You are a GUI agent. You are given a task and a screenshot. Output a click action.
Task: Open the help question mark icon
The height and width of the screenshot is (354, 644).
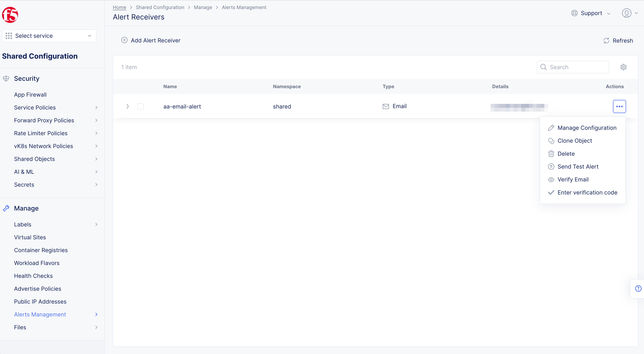639,288
